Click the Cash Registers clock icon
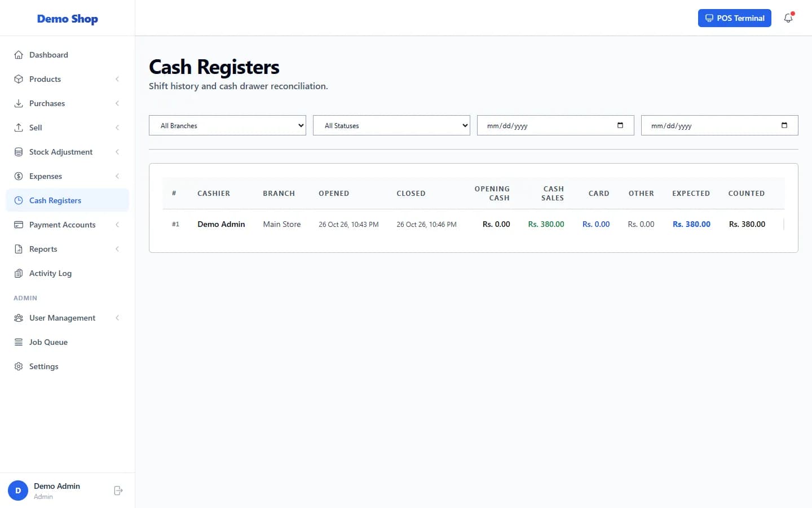This screenshot has height=508, width=812. 19,200
